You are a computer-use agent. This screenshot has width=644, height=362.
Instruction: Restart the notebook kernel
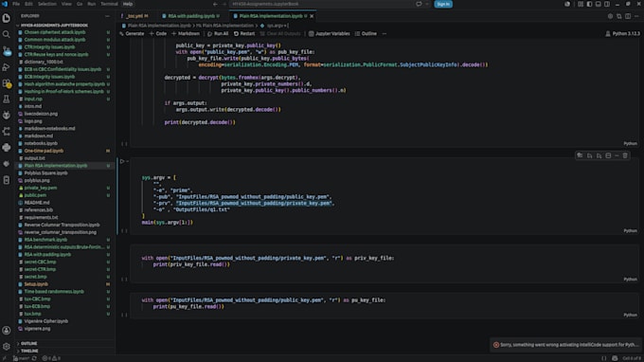(244, 34)
